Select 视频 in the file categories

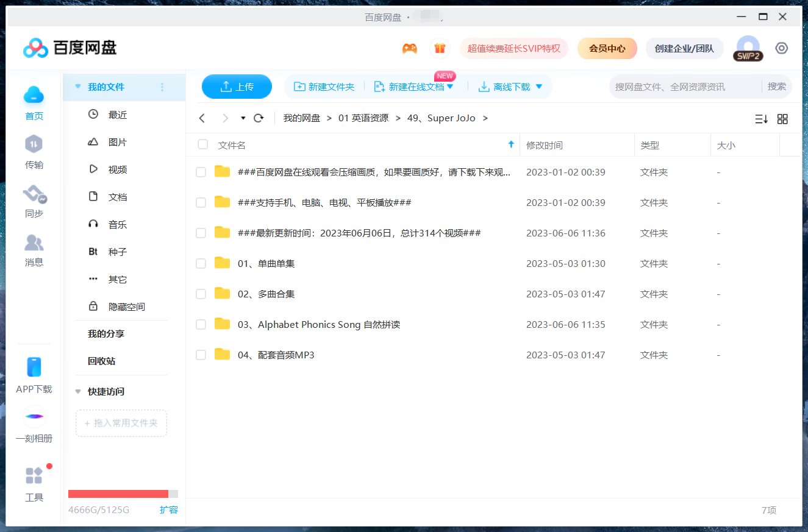[x=117, y=170]
